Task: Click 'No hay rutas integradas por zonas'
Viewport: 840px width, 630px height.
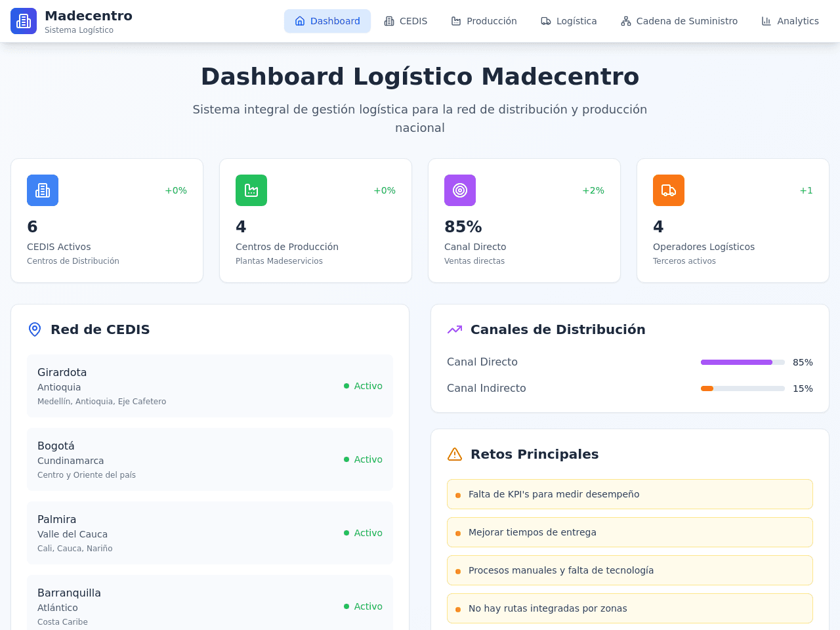Action: pyautogui.click(x=630, y=608)
